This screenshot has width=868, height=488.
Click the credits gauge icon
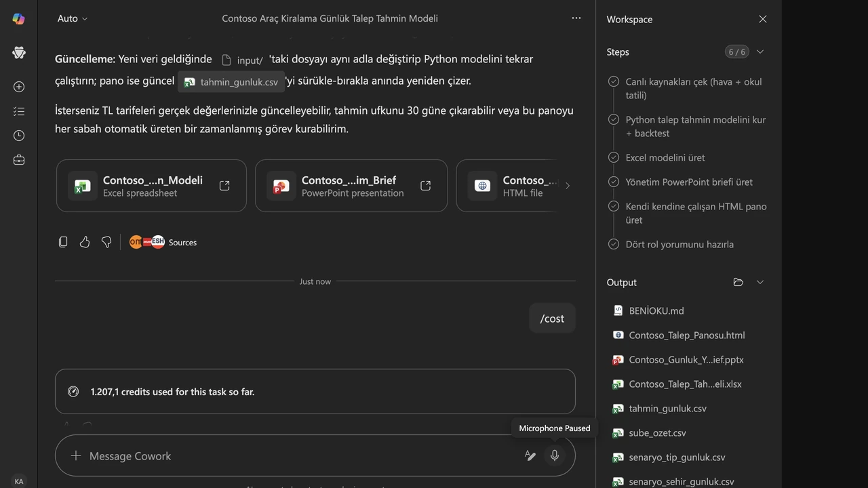pos(73,392)
